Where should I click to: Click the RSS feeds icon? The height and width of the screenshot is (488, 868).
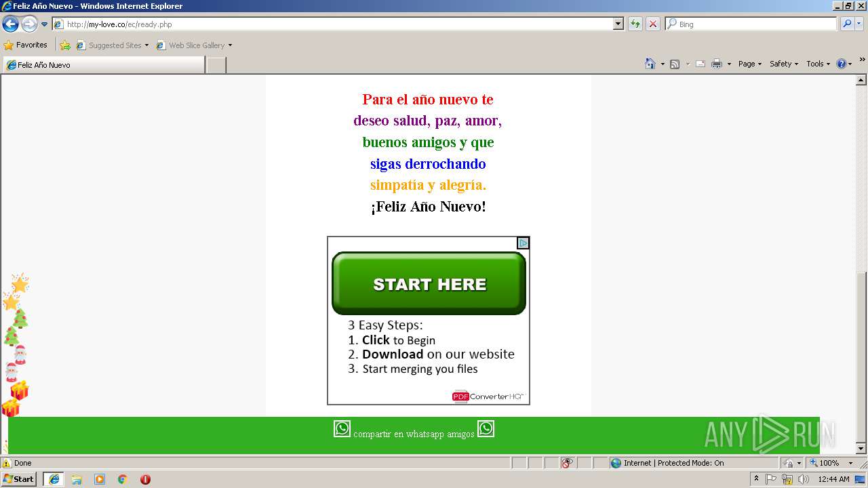675,64
